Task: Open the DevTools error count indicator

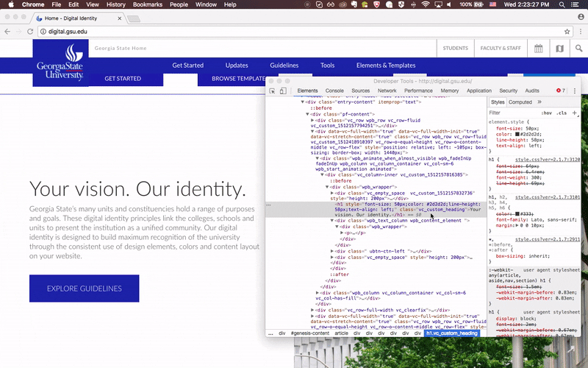Action: pos(561,91)
